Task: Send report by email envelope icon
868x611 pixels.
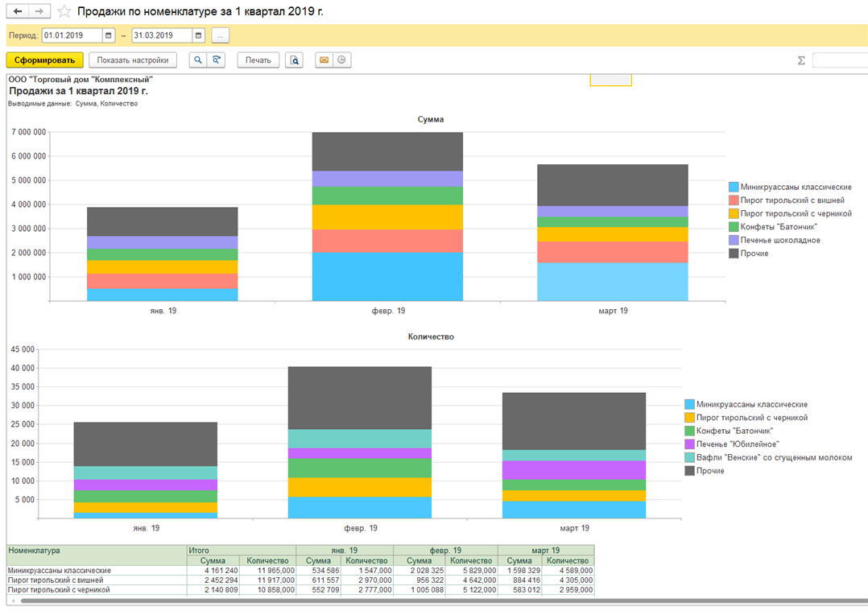Action: [324, 60]
